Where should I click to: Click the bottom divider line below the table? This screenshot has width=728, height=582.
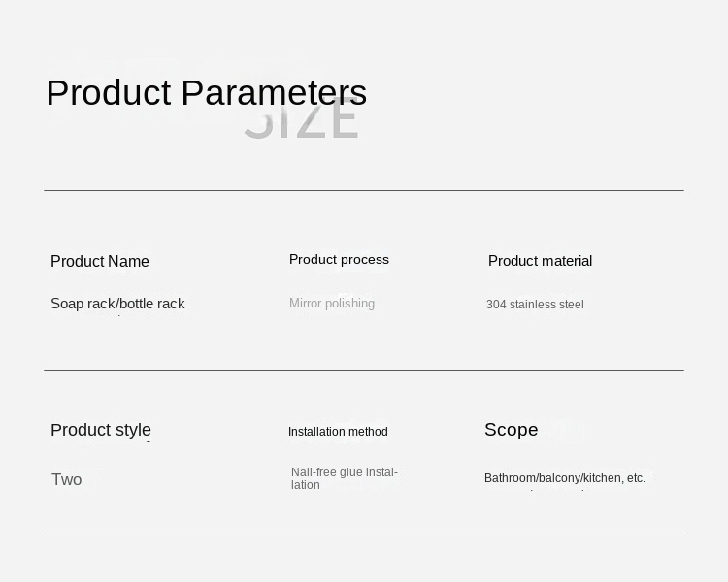click(x=364, y=533)
